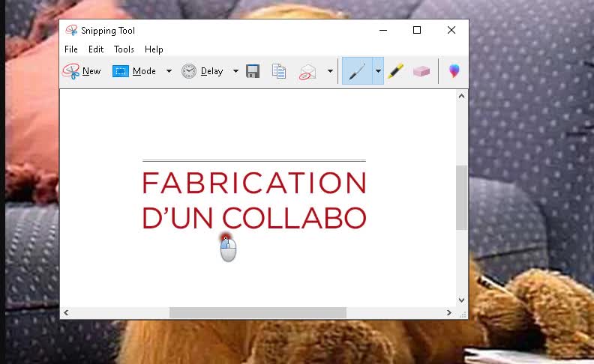Select the Eraser tool
Image resolution: width=594 pixels, height=364 pixels.
[421, 71]
